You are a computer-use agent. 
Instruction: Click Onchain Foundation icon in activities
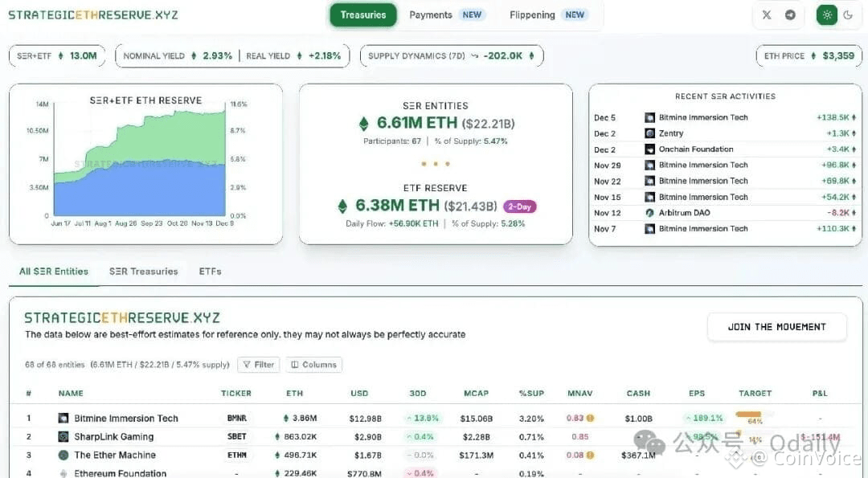[650, 149]
